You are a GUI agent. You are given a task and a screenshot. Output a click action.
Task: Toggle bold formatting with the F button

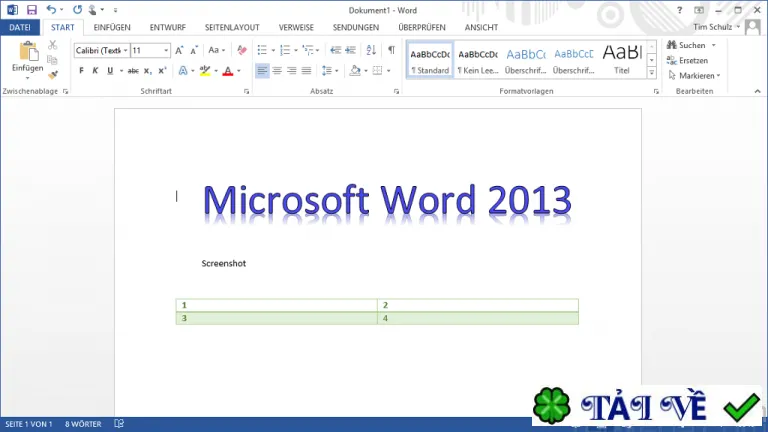click(81, 71)
